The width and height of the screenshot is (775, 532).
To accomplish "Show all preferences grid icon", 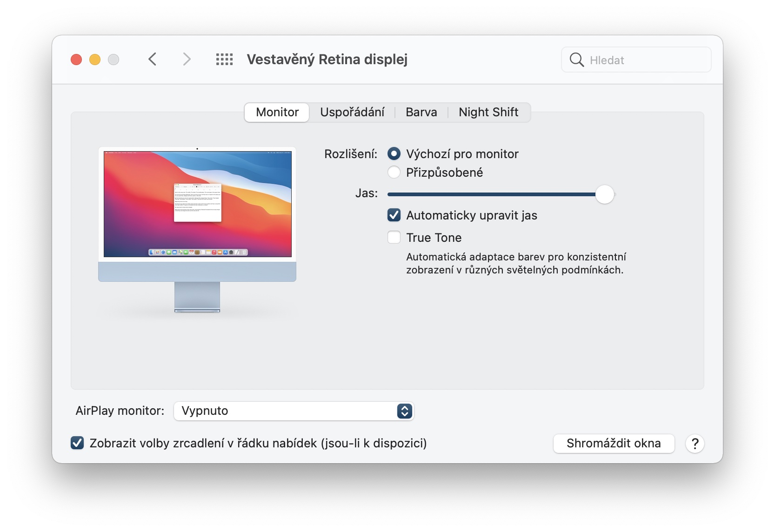I will [x=224, y=59].
